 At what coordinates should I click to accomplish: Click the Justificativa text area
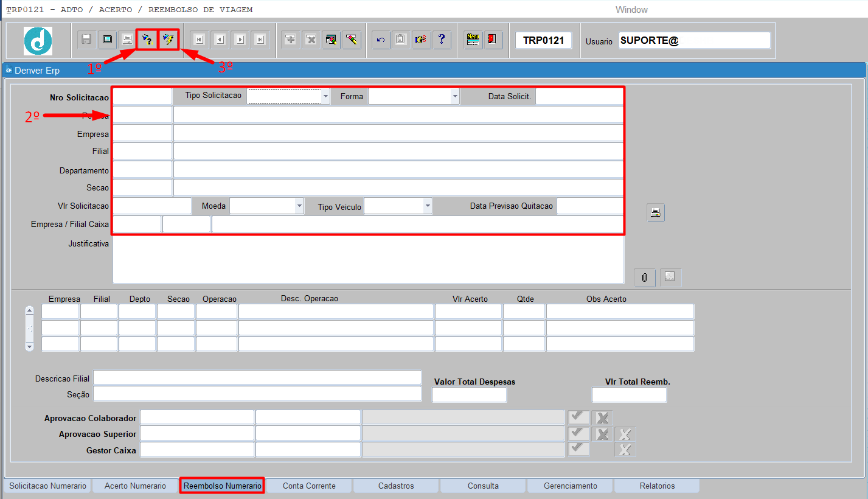click(x=368, y=260)
